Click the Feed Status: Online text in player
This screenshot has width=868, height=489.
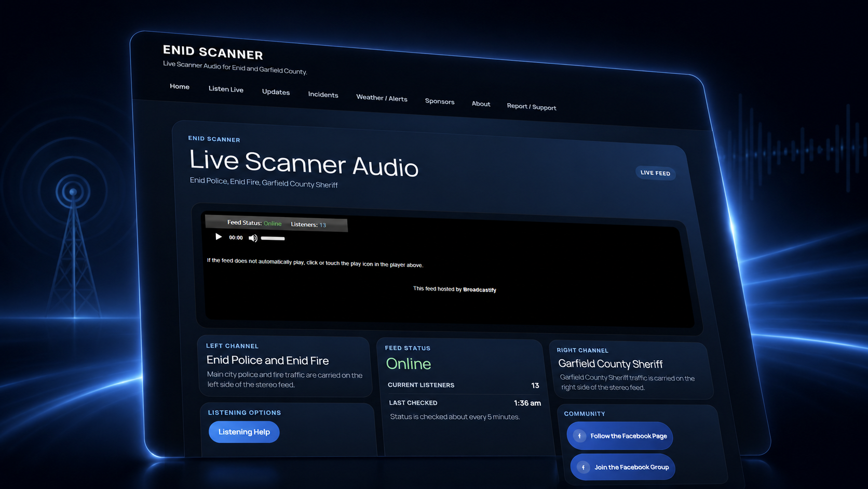click(x=254, y=223)
